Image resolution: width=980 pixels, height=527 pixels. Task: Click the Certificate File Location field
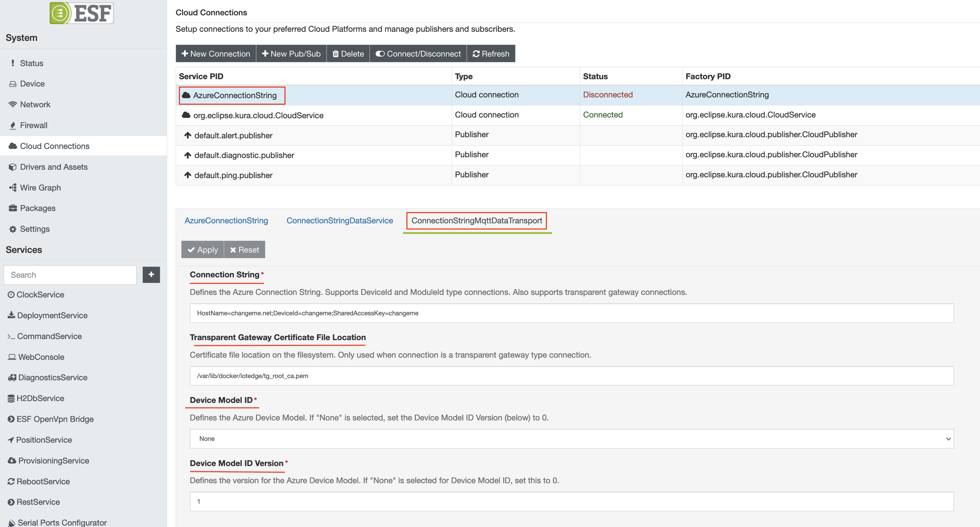pos(571,376)
